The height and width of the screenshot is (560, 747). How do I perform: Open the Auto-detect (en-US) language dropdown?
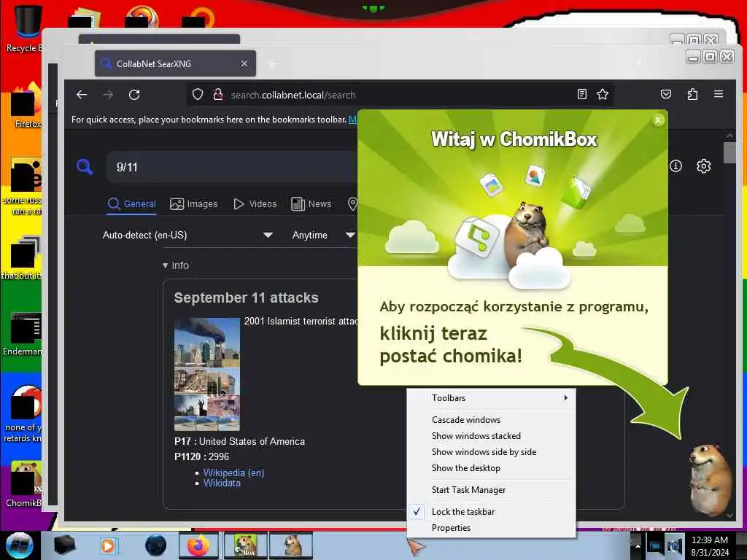(x=187, y=236)
